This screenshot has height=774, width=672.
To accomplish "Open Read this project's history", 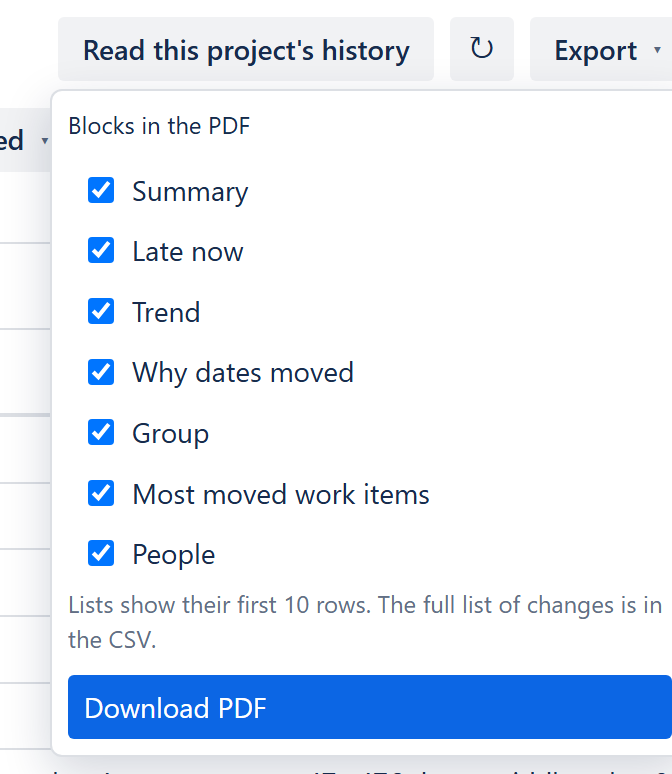I will [246, 49].
